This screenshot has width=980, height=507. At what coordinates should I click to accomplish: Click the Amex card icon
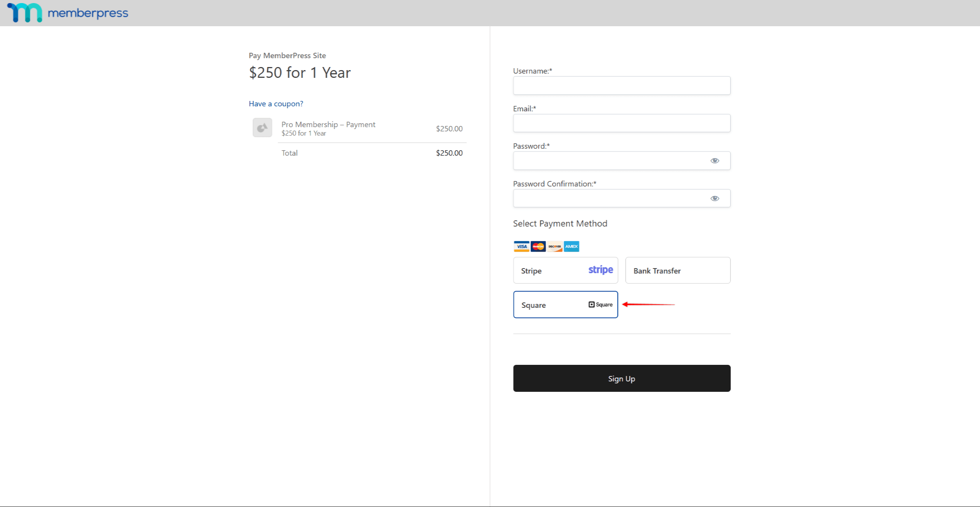[572, 247]
